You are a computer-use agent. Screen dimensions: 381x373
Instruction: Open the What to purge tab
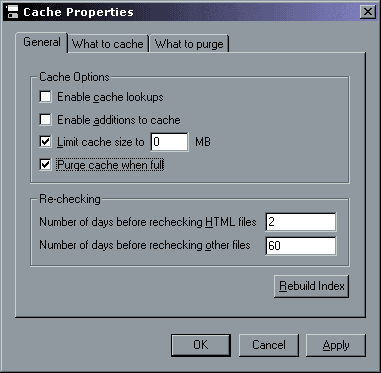tap(189, 44)
